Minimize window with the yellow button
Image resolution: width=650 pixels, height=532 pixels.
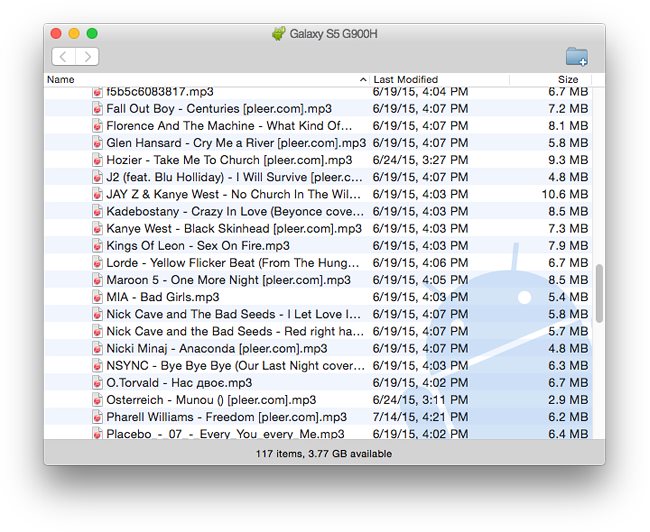[x=74, y=34]
